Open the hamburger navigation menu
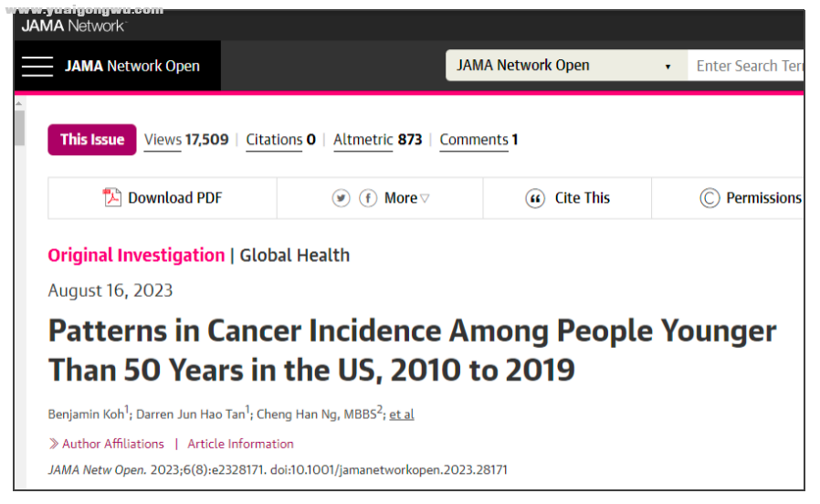820x504 pixels. [37, 67]
